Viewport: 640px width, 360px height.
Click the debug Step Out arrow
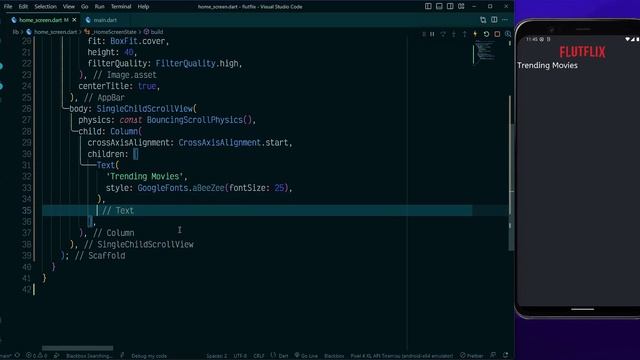coord(464,34)
